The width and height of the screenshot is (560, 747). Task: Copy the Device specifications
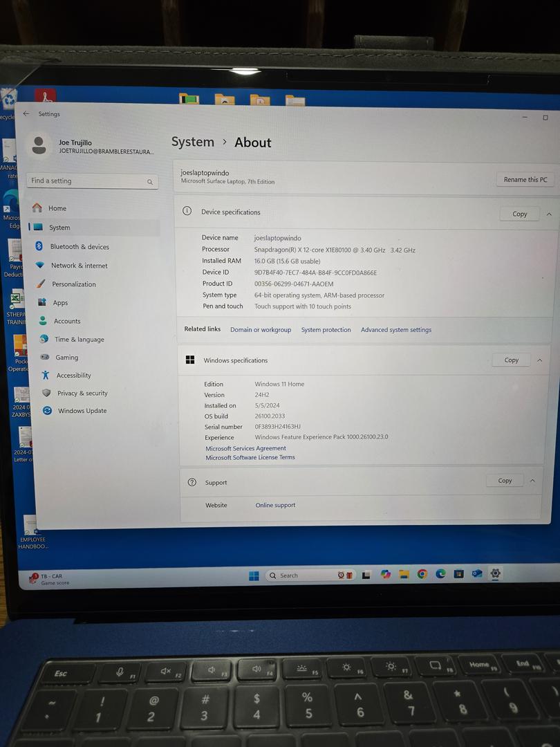[519, 214]
